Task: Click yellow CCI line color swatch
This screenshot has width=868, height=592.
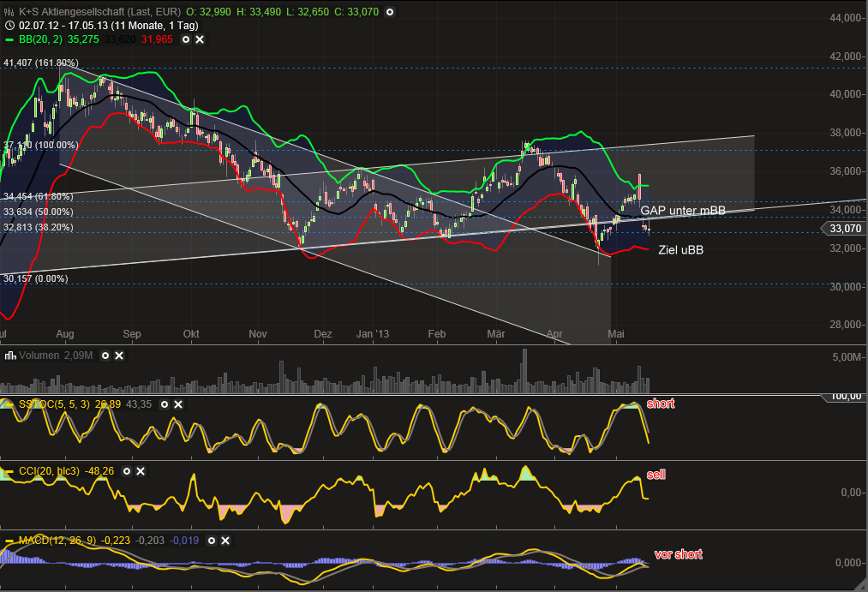Action: pos(9,471)
